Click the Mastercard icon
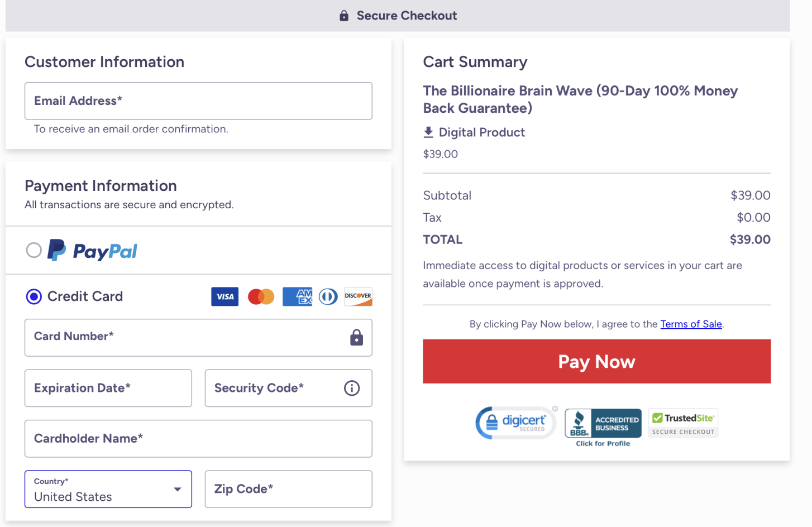 point(261,296)
